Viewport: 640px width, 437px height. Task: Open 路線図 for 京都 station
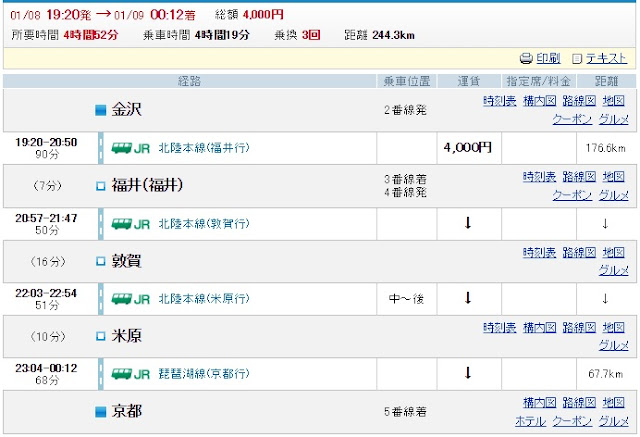click(x=579, y=402)
